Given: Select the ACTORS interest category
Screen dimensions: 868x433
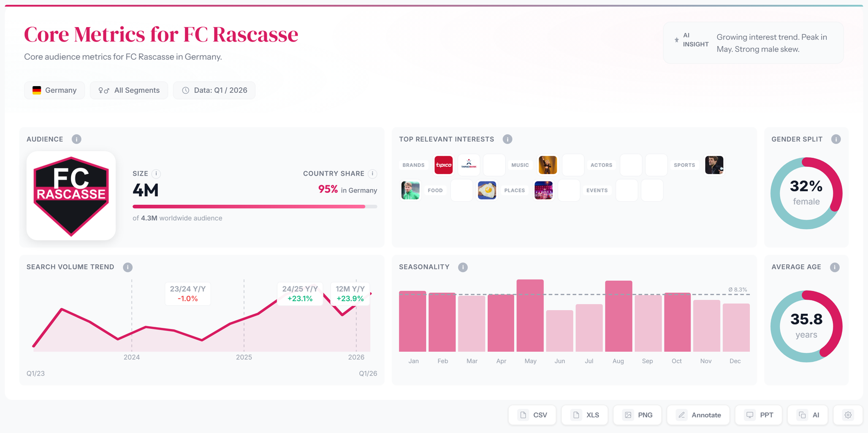Looking at the screenshot, I should click(x=601, y=165).
